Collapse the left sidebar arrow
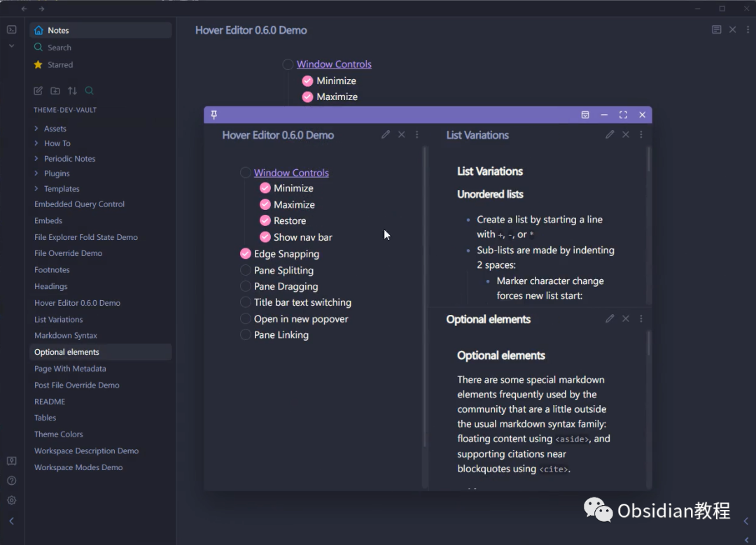Screen dimensions: 756x545 12,521
